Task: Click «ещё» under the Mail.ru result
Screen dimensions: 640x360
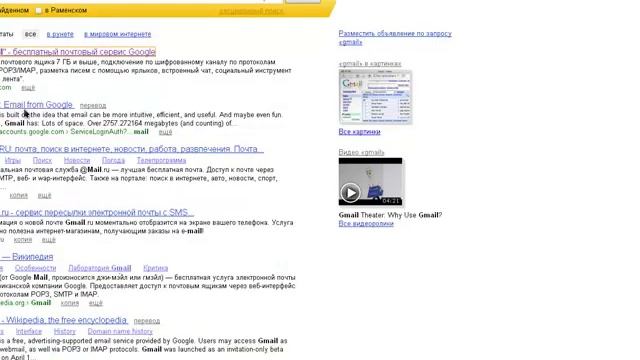Action: (44, 196)
